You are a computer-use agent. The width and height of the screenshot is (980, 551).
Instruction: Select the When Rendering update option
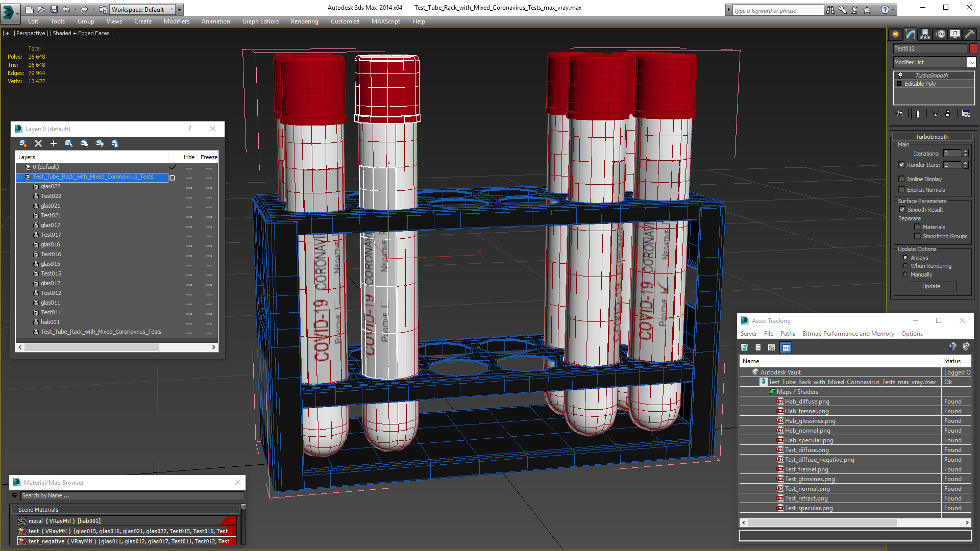(x=905, y=266)
